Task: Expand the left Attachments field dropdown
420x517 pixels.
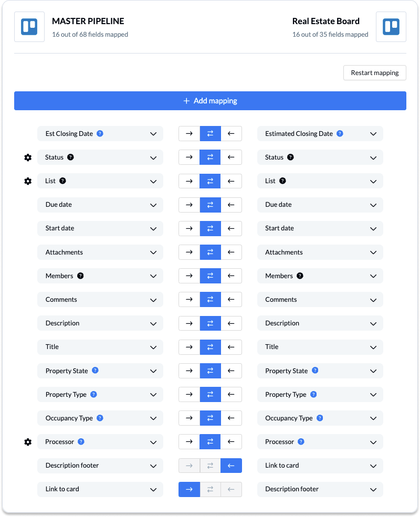Action: tap(100, 252)
